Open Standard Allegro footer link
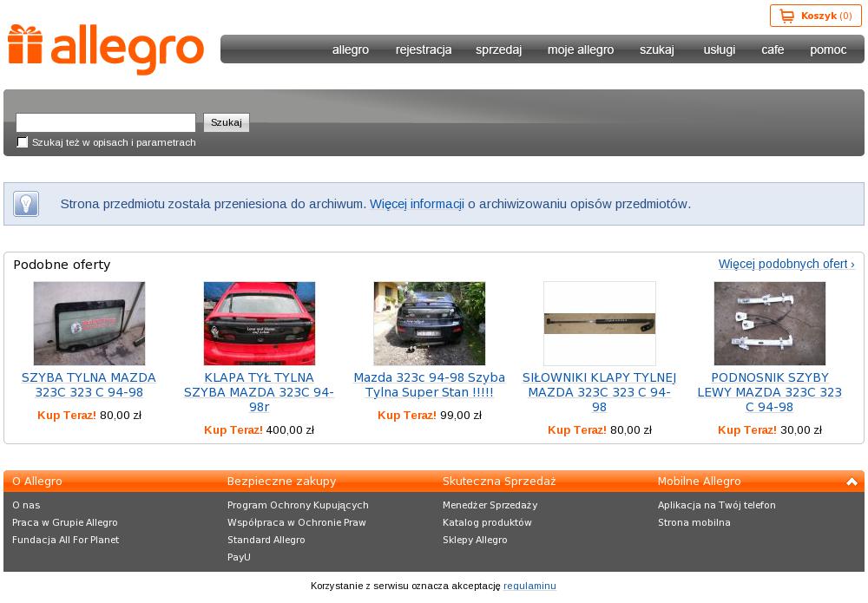This screenshot has width=868, height=603. 266,540
